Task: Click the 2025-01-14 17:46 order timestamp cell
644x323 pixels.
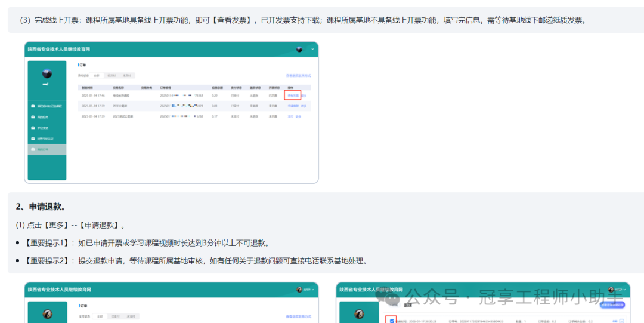Action: click(93, 96)
